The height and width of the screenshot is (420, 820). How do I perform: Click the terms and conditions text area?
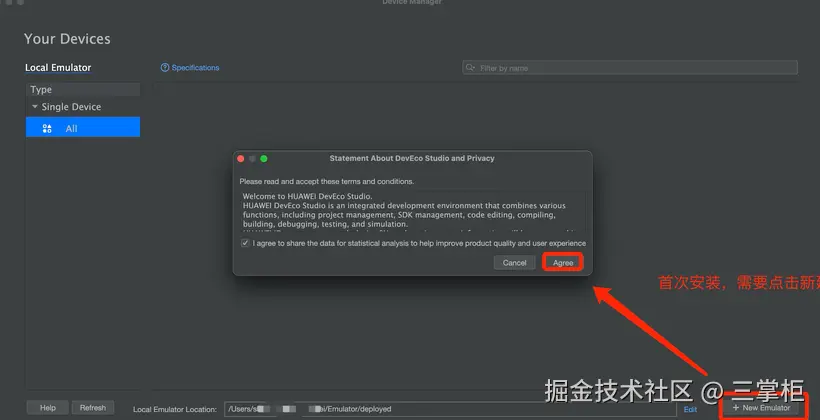point(413,211)
